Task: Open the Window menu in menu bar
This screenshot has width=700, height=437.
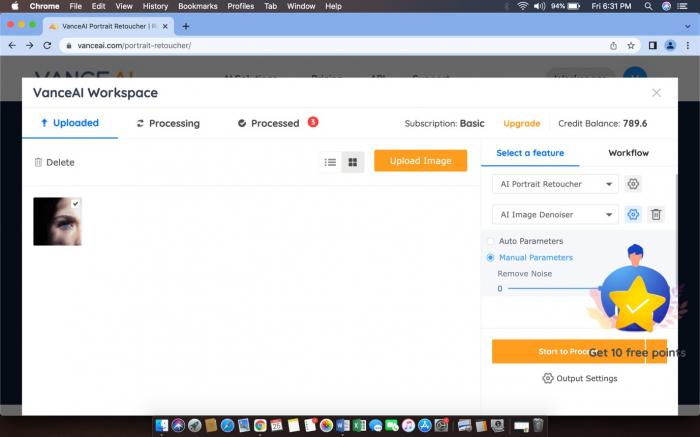Action: (301, 6)
